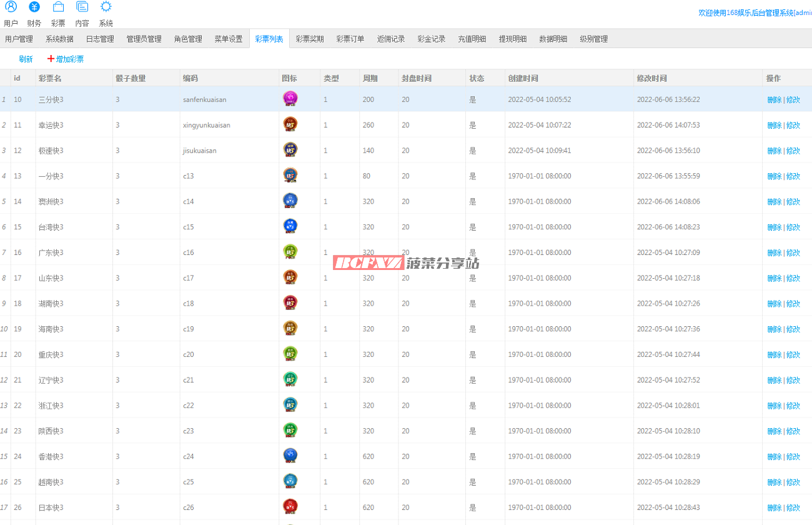Click the 创建时间 column header
The width and height of the screenshot is (812, 525).
tap(523, 78)
